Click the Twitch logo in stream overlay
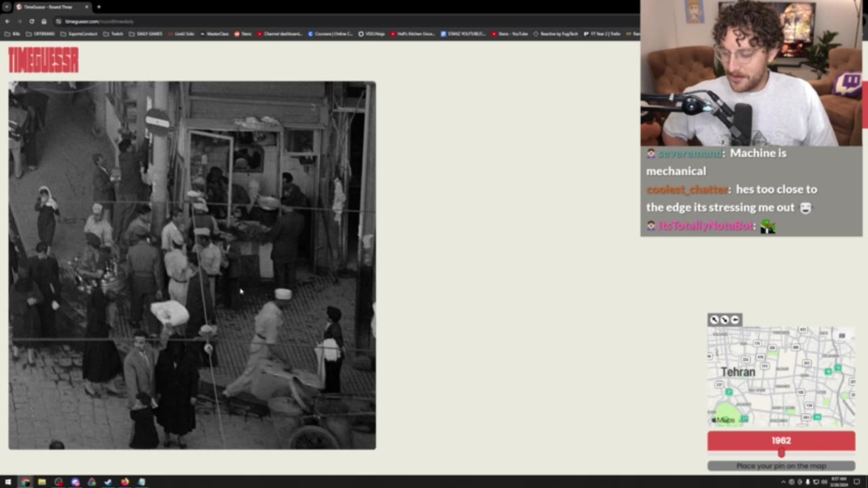Screen dimensions: 868x488 848,85
